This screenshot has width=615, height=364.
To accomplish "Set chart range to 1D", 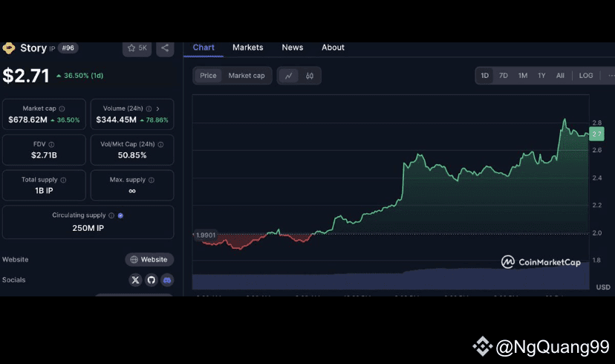I will 485,75.
